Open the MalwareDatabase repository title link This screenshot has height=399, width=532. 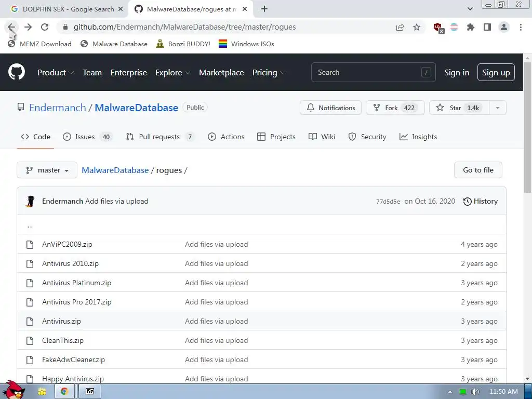[137, 108]
